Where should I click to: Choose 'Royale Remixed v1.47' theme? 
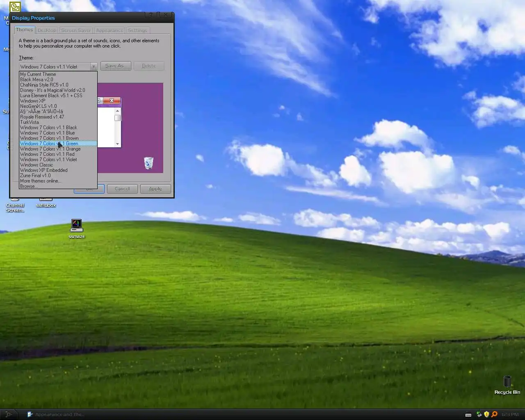(x=58, y=117)
